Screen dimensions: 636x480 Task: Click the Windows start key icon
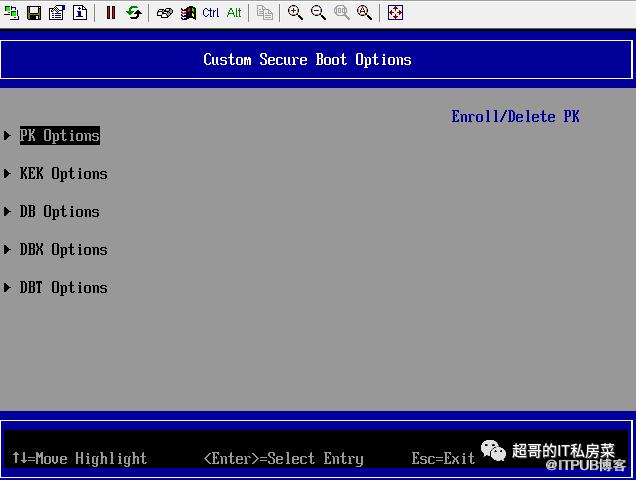click(187, 12)
